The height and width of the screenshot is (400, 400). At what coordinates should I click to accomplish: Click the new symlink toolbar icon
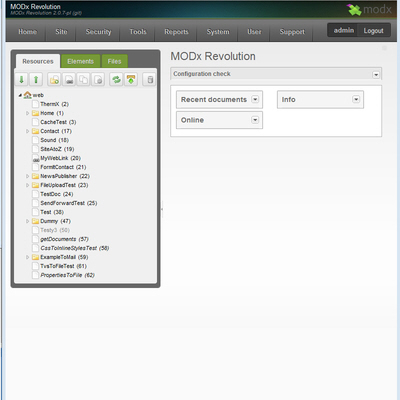[84, 80]
